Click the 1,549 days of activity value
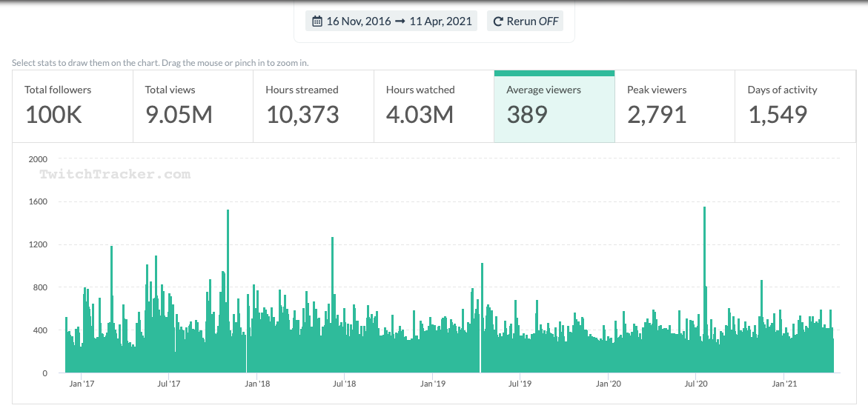Image resolution: width=868 pixels, height=414 pixels. click(778, 114)
